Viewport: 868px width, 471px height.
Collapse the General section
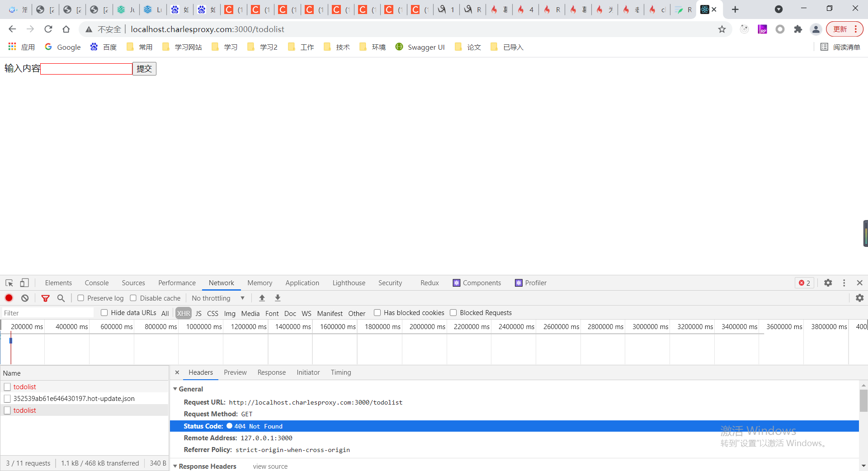pyautogui.click(x=175, y=389)
